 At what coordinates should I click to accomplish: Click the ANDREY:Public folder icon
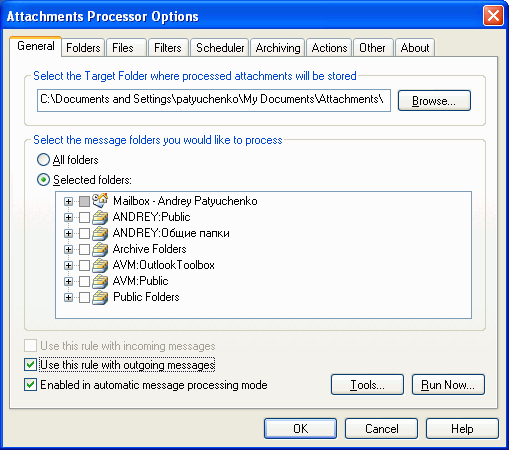coord(100,217)
